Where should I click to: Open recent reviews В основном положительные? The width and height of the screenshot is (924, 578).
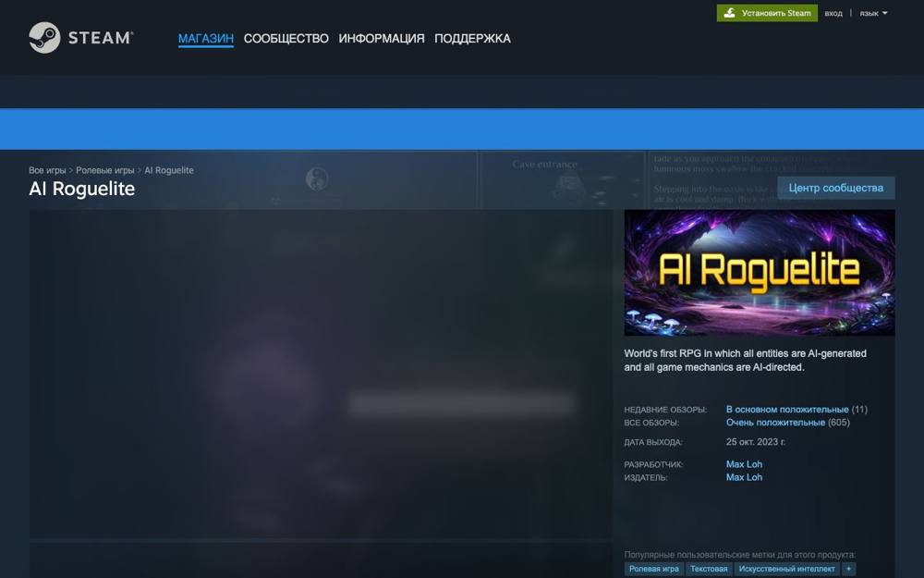[786, 410]
